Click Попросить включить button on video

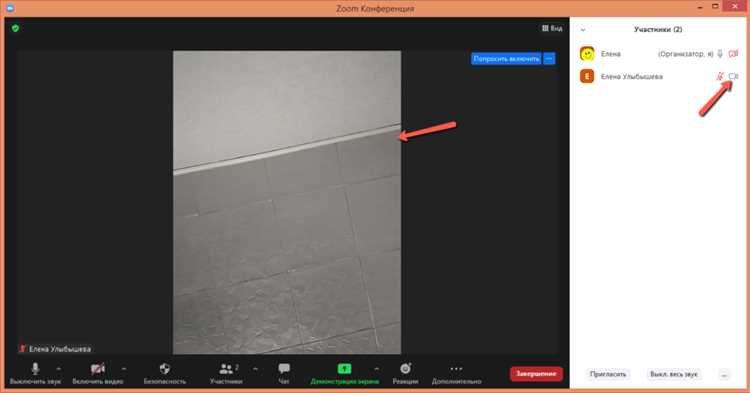[x=506, y=59]
